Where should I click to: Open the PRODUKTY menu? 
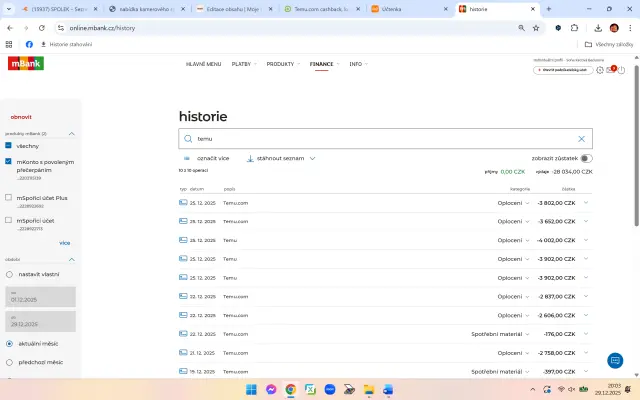coord(282,64)
